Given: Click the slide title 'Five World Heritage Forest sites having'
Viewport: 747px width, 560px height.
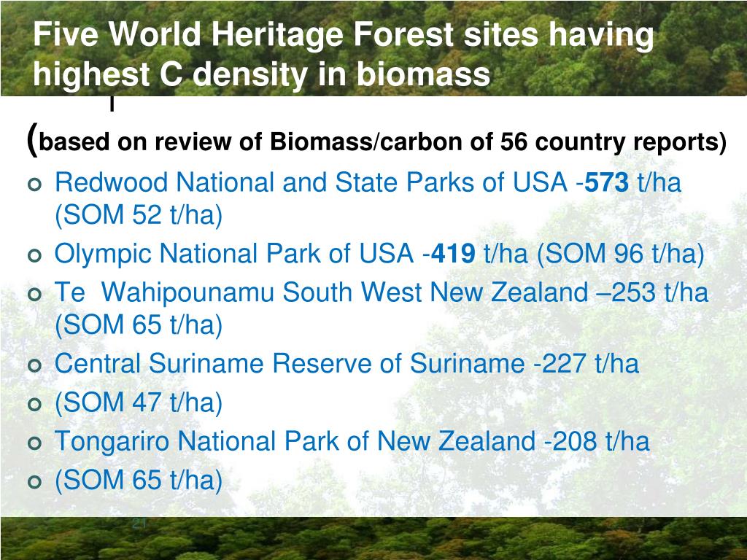Looking at the screenshot, I should coord(344,36).
